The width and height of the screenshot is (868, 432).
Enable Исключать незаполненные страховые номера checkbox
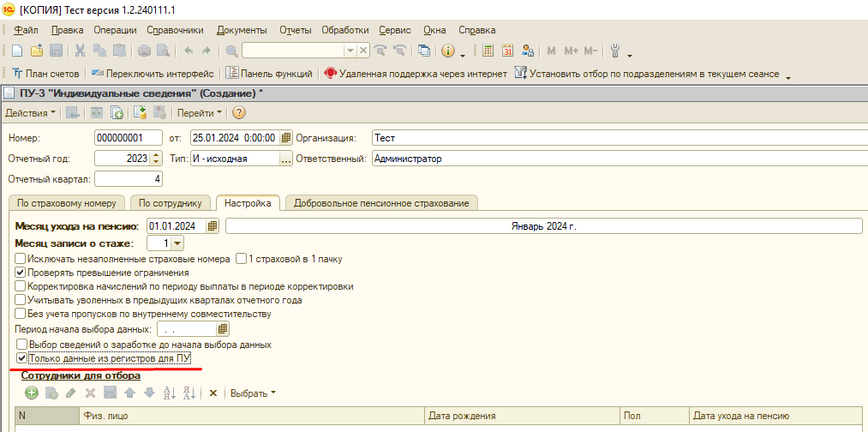click(x=21, y=259)
